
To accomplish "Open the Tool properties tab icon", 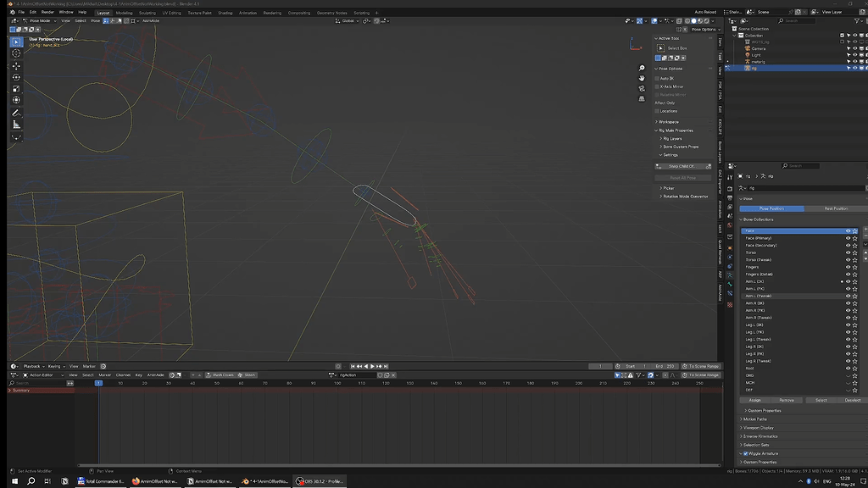I will click(x=730, y=178).
